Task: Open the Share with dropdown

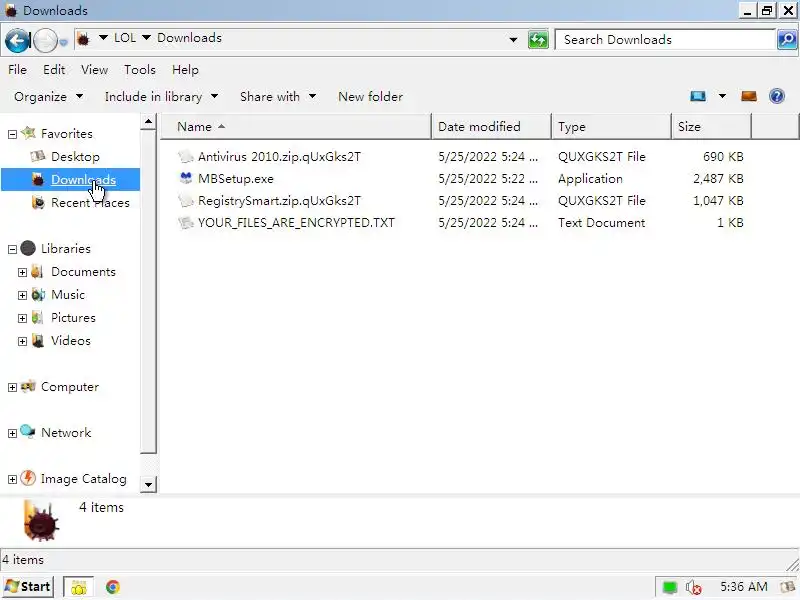Action: [278, 96]
